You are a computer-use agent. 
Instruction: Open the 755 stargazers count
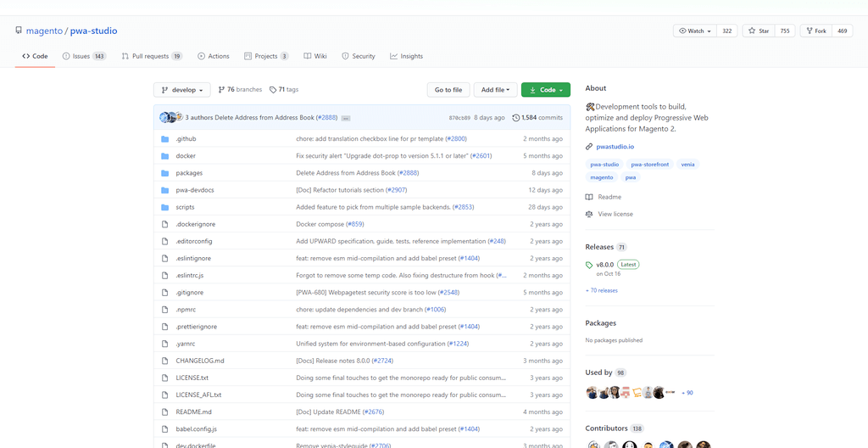(785, 31)
